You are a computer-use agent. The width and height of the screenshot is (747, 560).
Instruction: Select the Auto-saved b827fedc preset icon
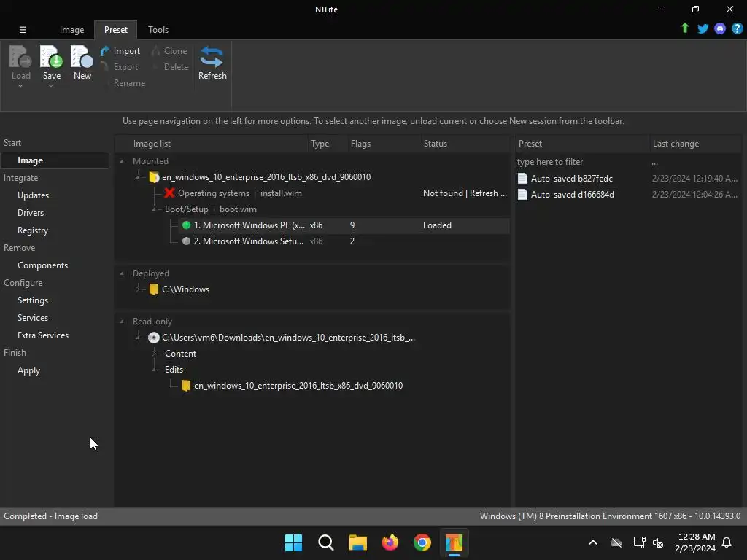click(x=522, y=178)
